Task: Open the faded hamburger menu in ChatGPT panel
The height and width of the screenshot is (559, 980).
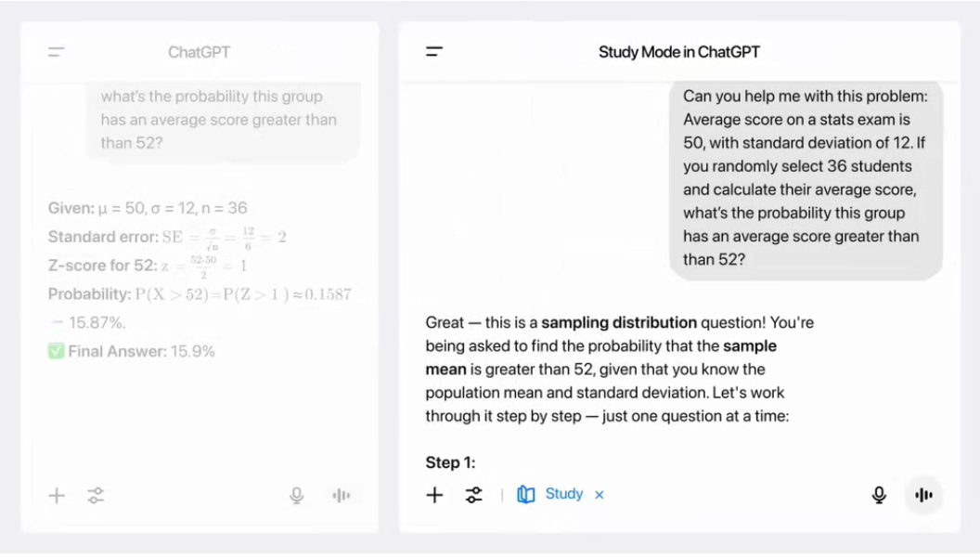Action: click(57, 52)
